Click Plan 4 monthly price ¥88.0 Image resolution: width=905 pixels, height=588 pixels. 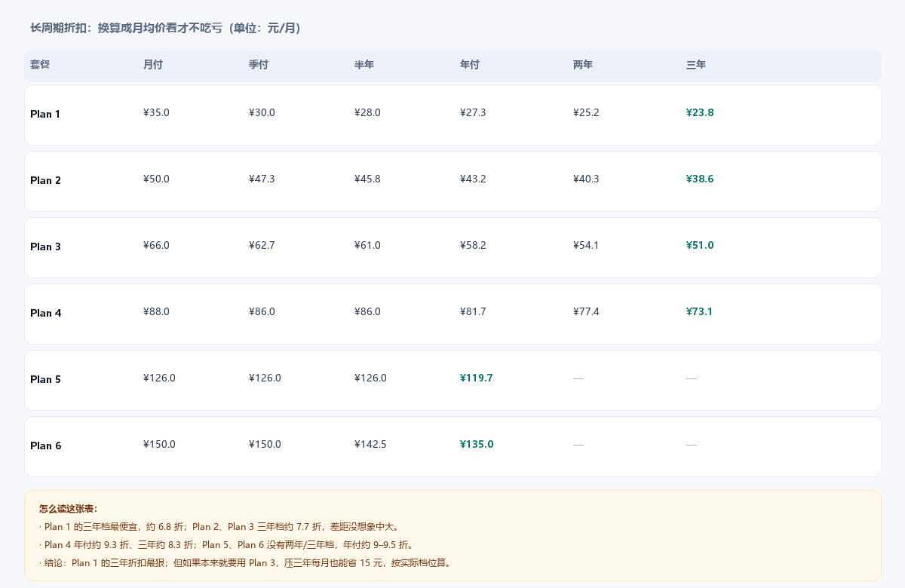(156, 311)
